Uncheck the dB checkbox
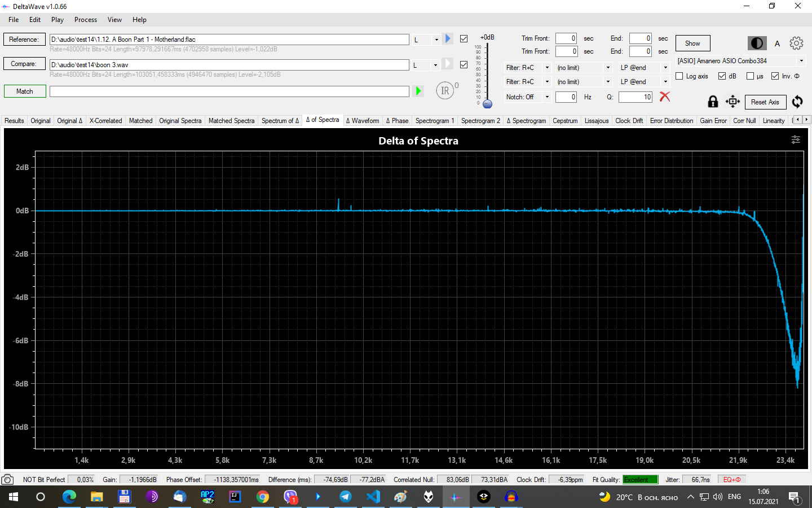 [x=722, y=76]
